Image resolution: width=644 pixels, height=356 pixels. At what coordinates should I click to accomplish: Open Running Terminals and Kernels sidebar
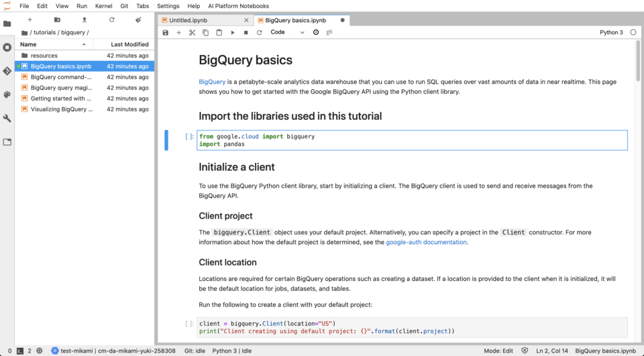click(7, 47)
